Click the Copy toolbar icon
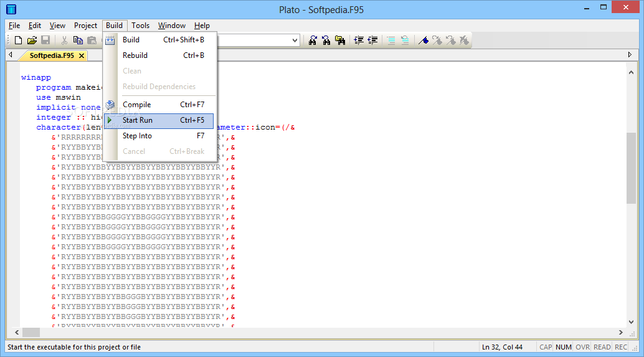The image size is (644, 357). click(x=78, y=40)
